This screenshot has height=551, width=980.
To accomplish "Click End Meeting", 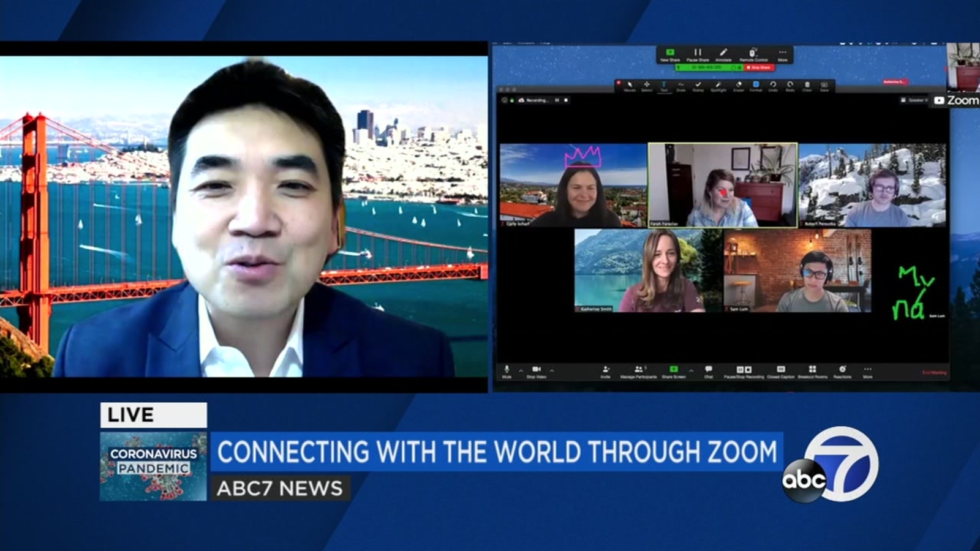I will tap(935, 372).
